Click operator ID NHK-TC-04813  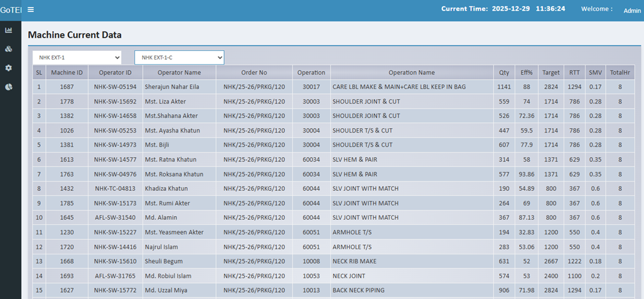[x=115, y=188]
